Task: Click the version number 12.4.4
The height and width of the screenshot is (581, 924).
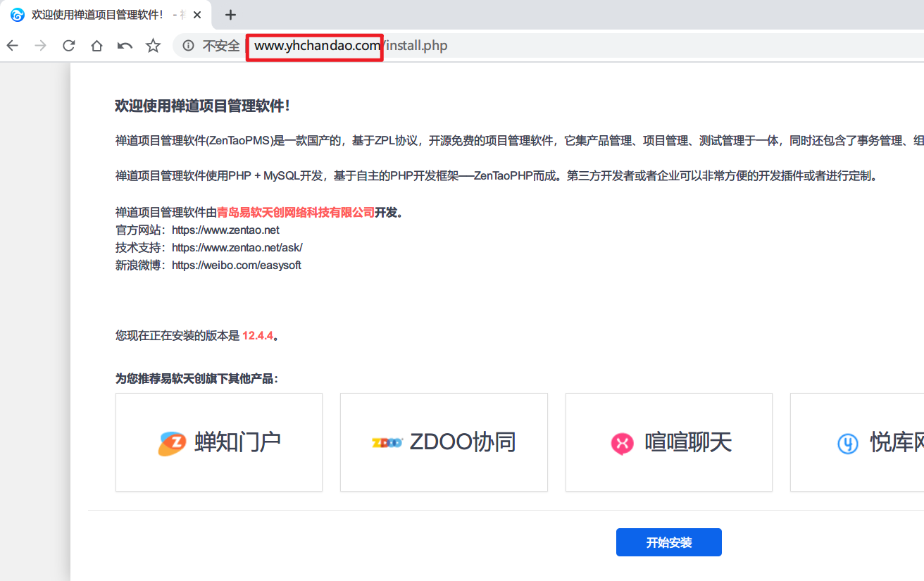Action: tap(258, 336)
